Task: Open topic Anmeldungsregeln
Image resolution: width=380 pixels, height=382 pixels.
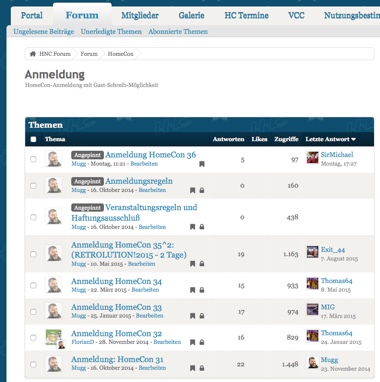Action: tap(139, 181)
